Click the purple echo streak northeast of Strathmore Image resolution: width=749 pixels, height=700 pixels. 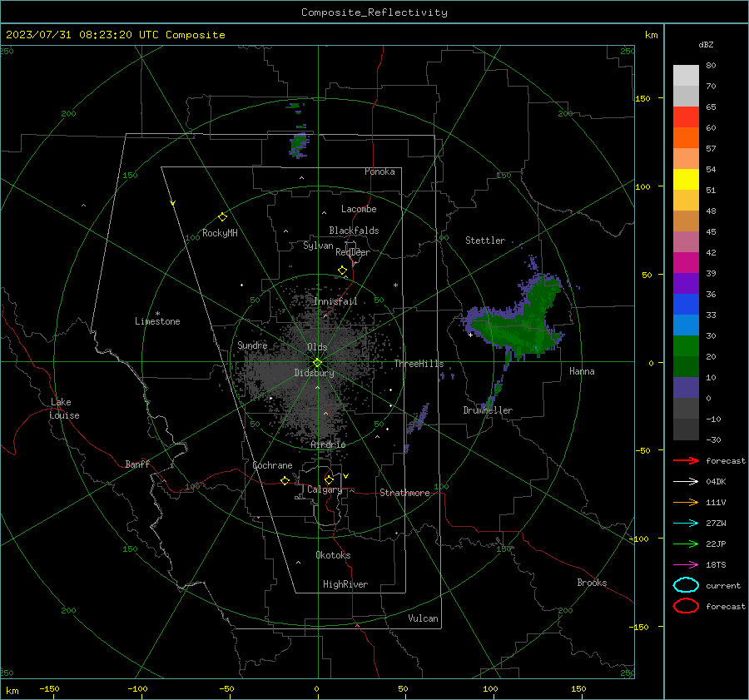point(417,420)
